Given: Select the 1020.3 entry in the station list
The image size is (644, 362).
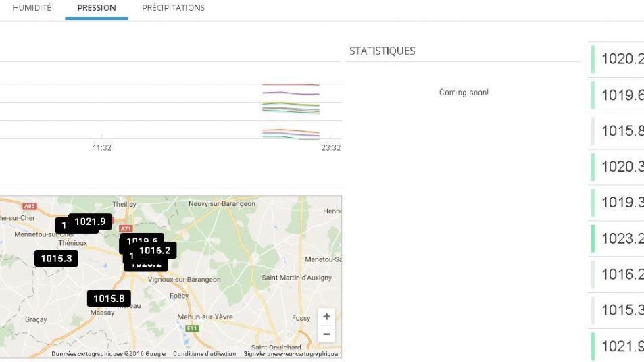Looking at the screenshot, I should [622, 166].
